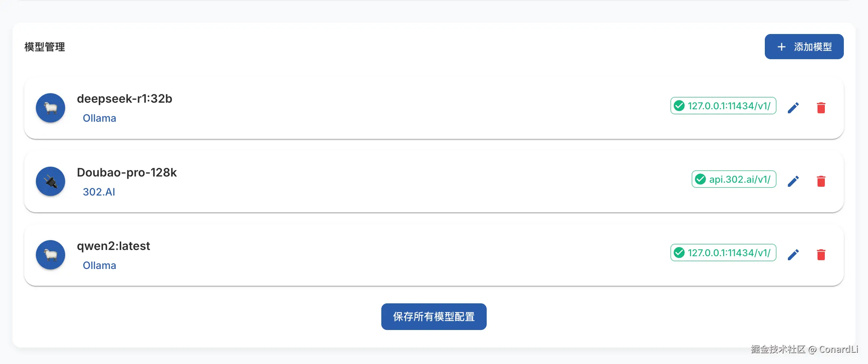Screen dimensions: 868x364
Task: Select the Doubao-pro-128k model name
Action: point(127,172)
